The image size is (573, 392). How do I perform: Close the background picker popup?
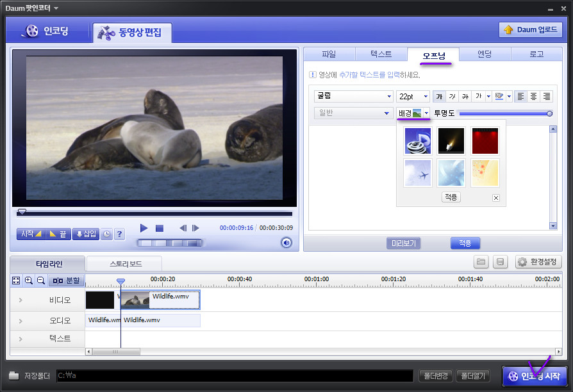pos(496,198)
